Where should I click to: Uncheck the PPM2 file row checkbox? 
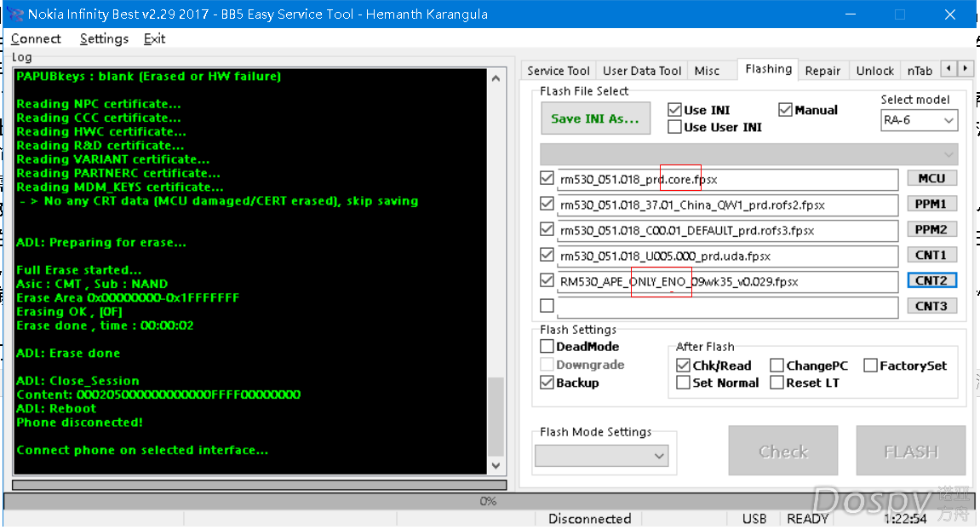point(547,229)
